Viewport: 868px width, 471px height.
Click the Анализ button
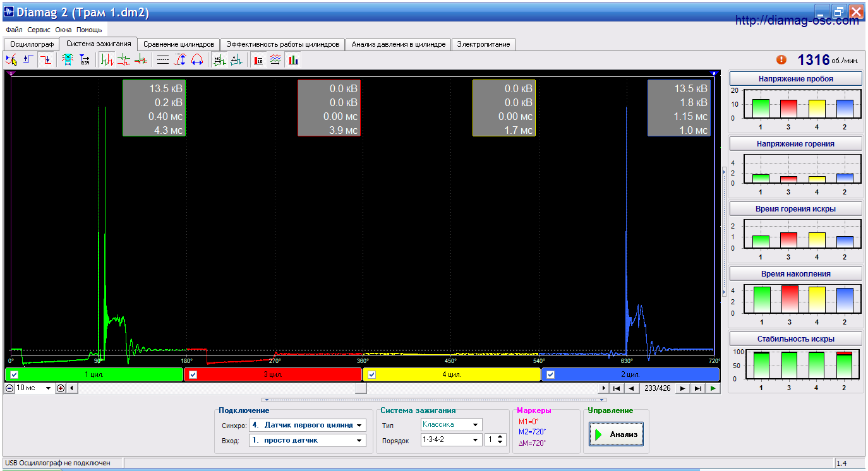pyautogui.click(x=617, y=434)
